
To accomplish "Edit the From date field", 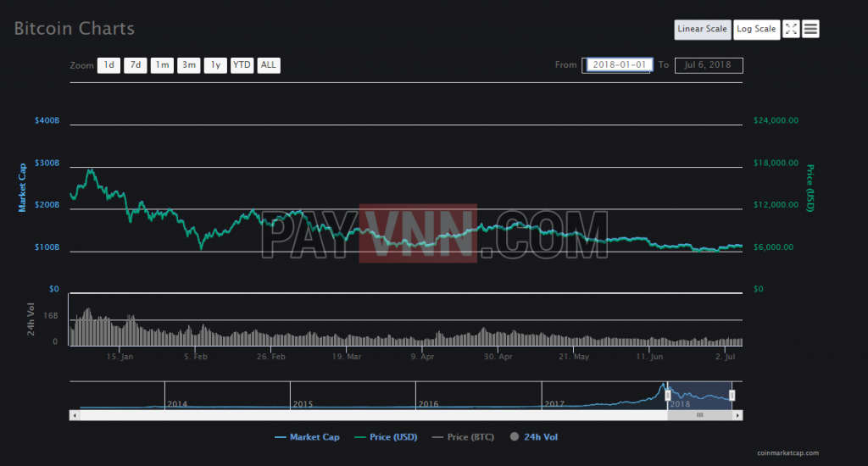I will [618, 65].
